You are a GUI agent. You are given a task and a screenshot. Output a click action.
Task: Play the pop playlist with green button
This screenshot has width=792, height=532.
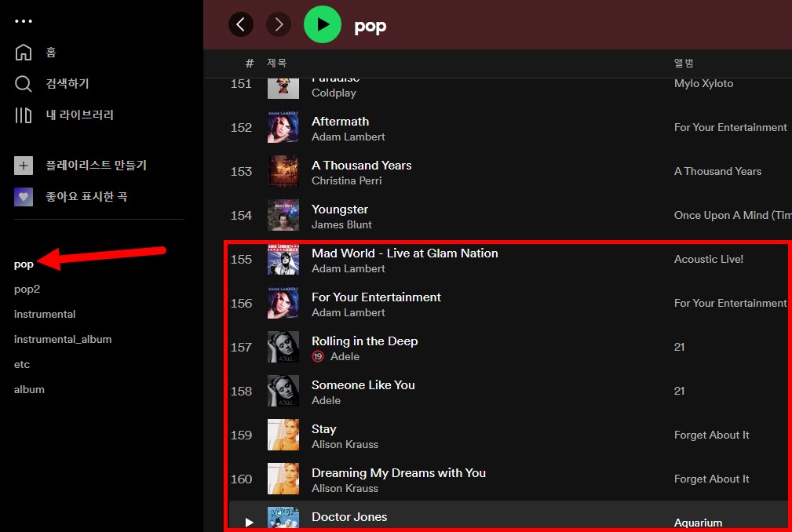coord(323,24)
